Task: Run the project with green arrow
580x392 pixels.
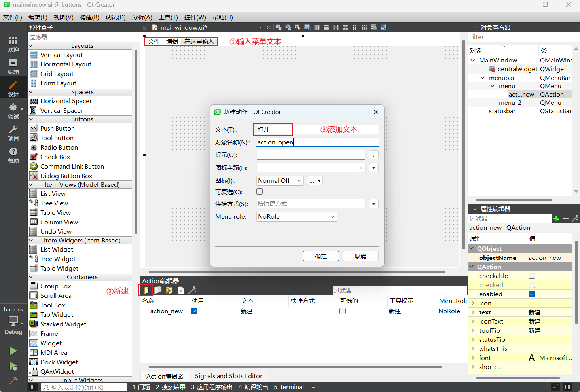Action: pyautogui.click(x=13, y=351)
